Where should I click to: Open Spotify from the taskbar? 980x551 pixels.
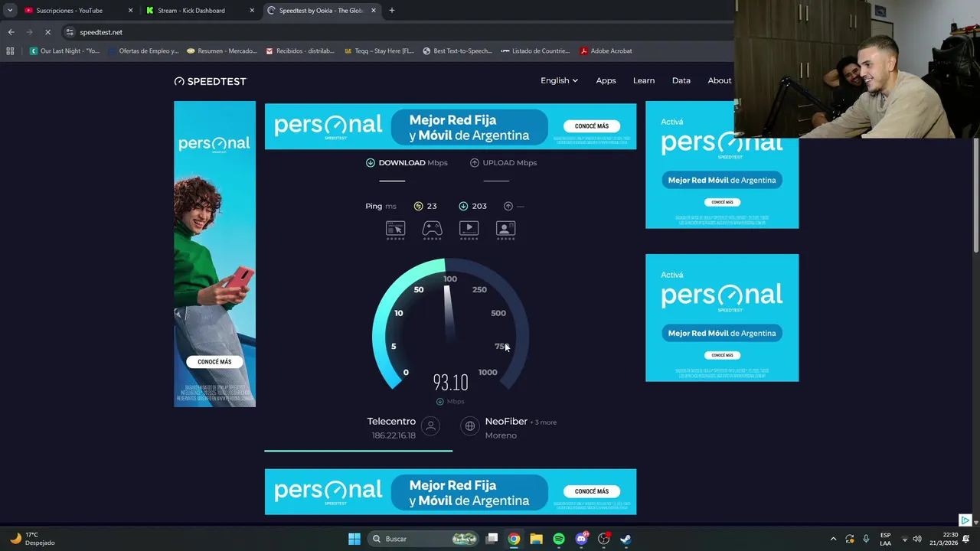tap(559, 539)
